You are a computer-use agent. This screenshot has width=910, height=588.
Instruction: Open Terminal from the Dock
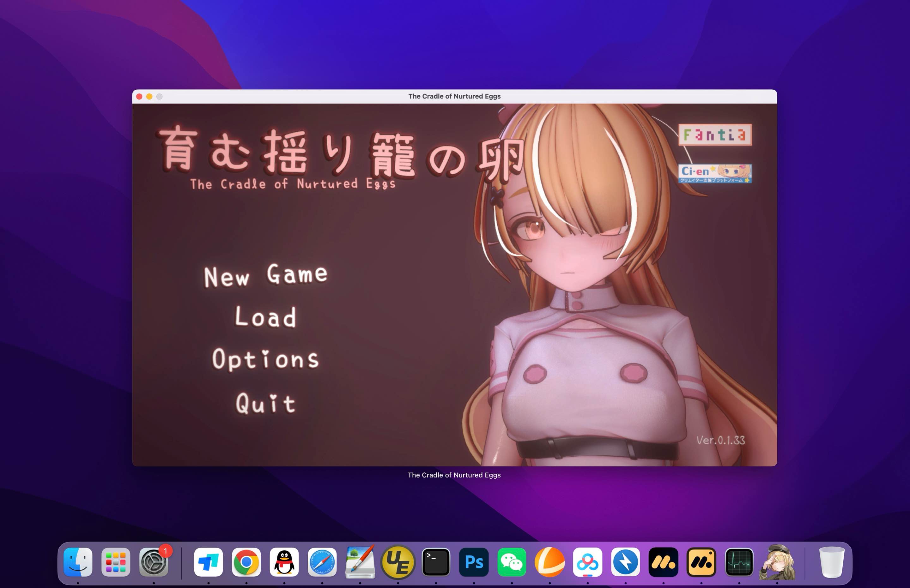(436, 562)
